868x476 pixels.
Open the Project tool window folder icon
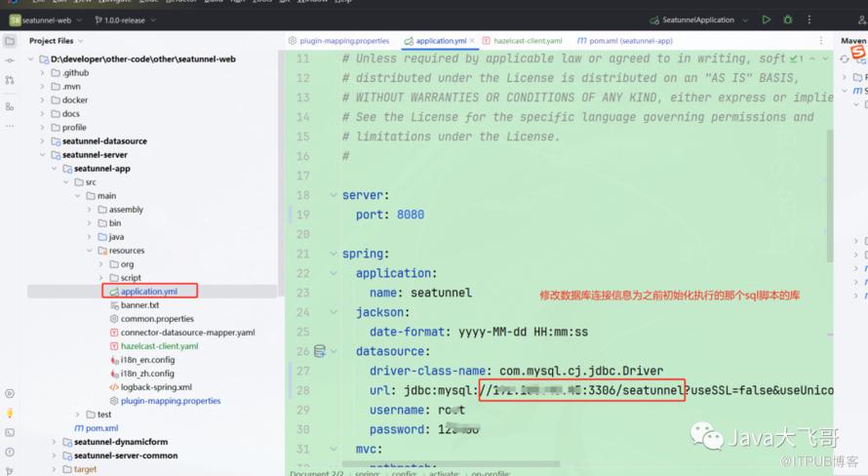(x=10, y=41)
